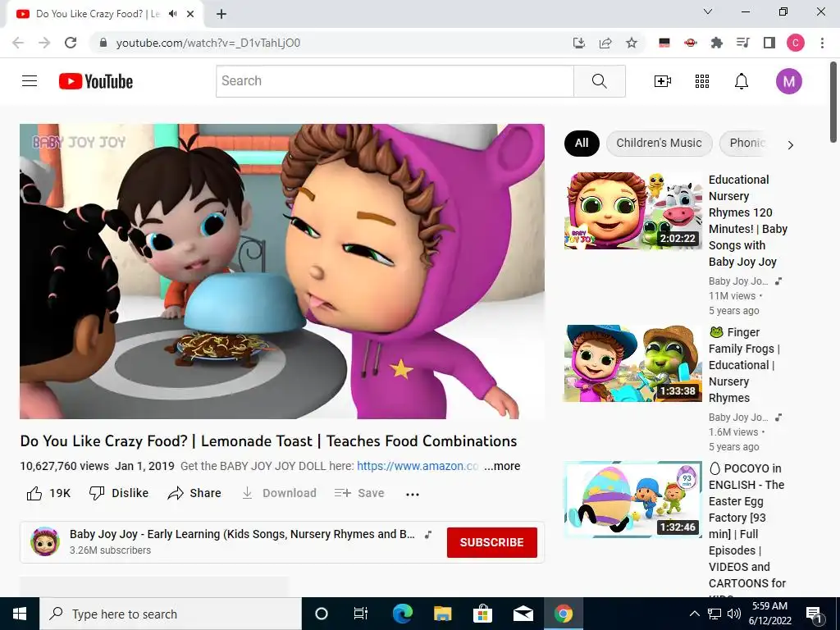Click the Download button under video

279,493
